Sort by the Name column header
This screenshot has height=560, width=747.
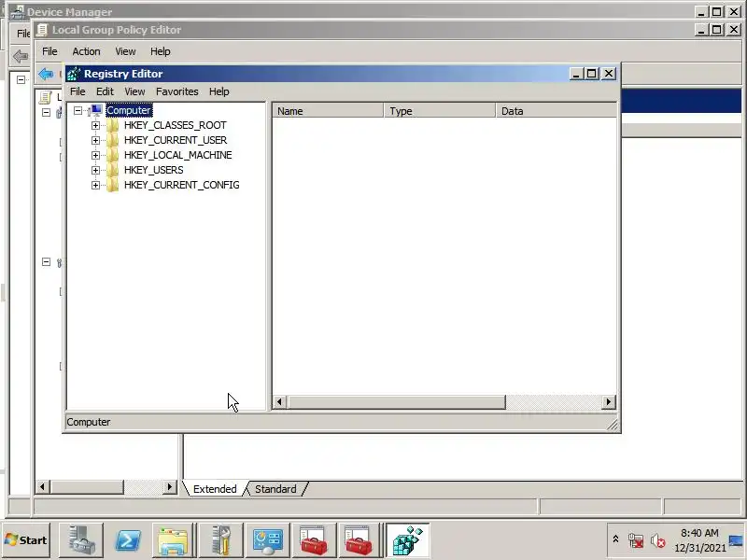(x=328, y=111)
